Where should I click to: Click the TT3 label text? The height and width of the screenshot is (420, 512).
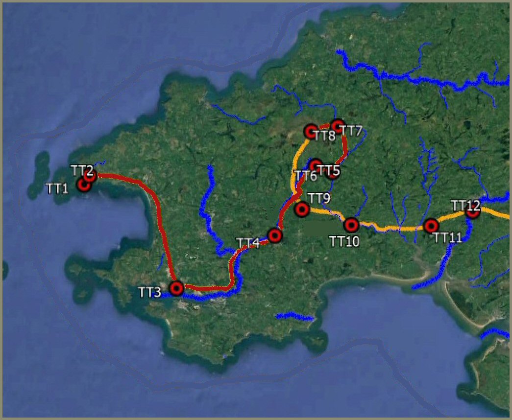[x=149, y=292]
